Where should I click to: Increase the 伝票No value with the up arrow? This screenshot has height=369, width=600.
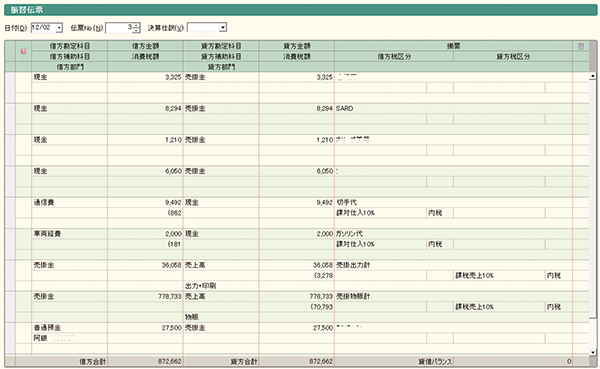(x=137, y=25)
